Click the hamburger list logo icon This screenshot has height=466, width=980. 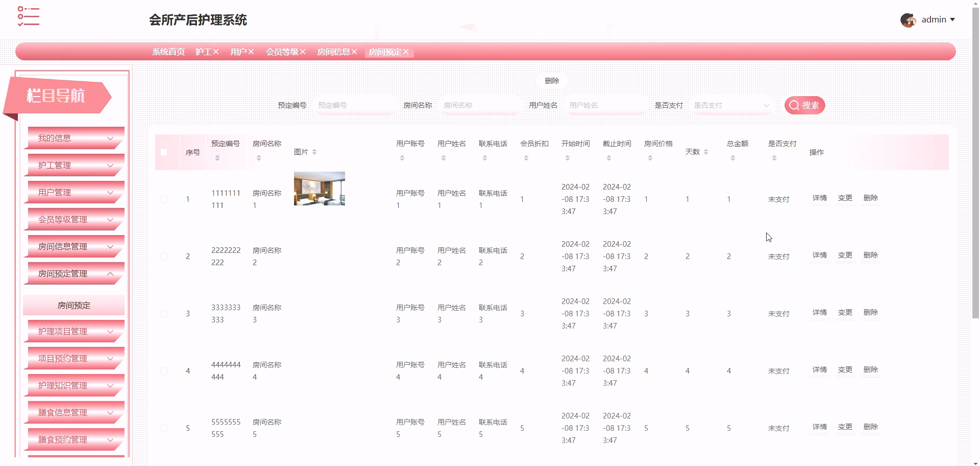tap(29, 16)
